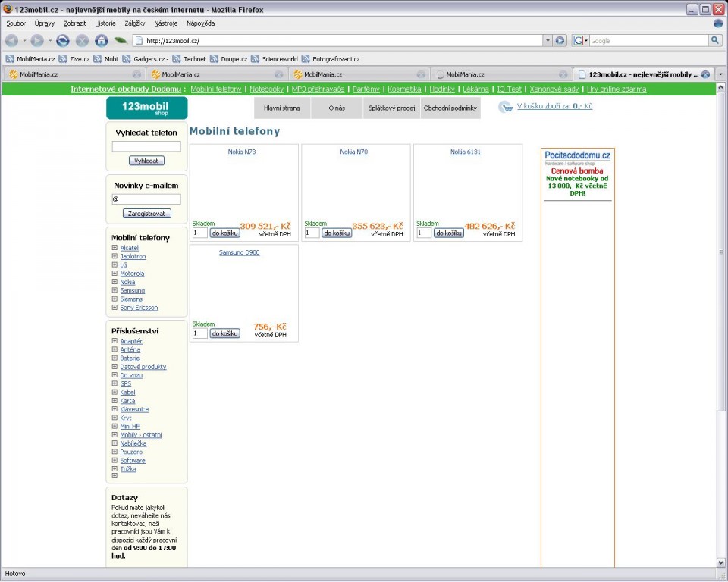Expand the Pouzdro accessory category
The width and height of the screenshot is (728, 582).
pyautogui.click(x=115, y=452)
